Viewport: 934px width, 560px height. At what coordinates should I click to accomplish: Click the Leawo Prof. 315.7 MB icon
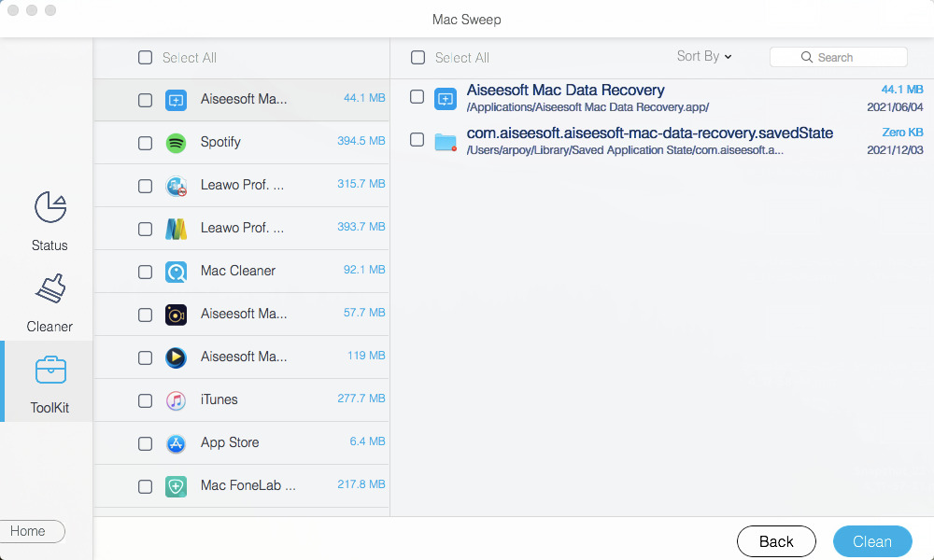tap(176, 187)
